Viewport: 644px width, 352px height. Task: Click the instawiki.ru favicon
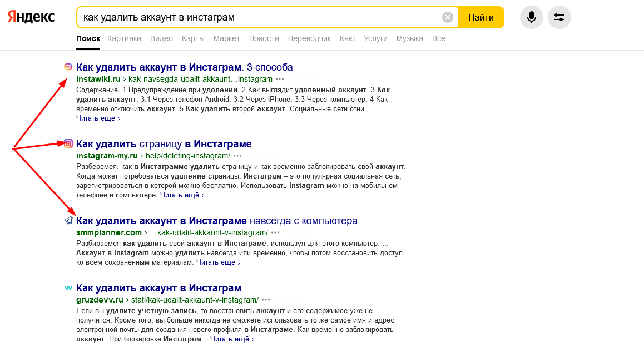(68, 67)
